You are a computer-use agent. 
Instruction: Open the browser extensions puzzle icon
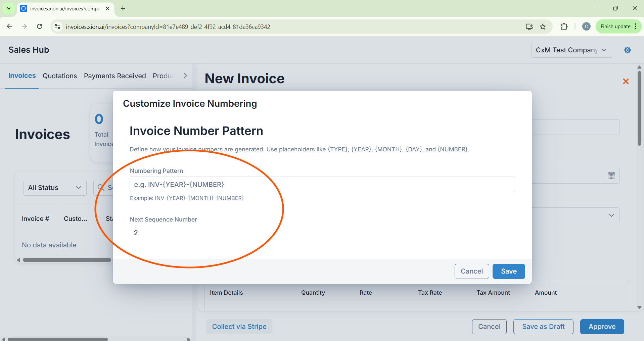pos(564,27)
